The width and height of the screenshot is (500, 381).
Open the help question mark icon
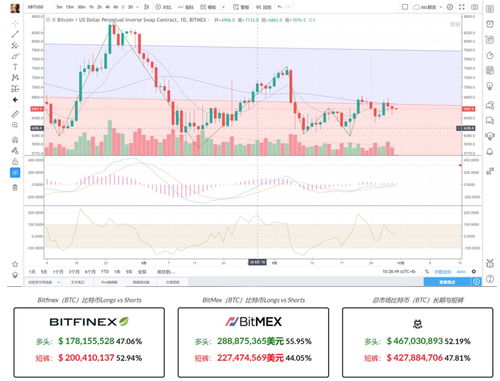(490, 279)
